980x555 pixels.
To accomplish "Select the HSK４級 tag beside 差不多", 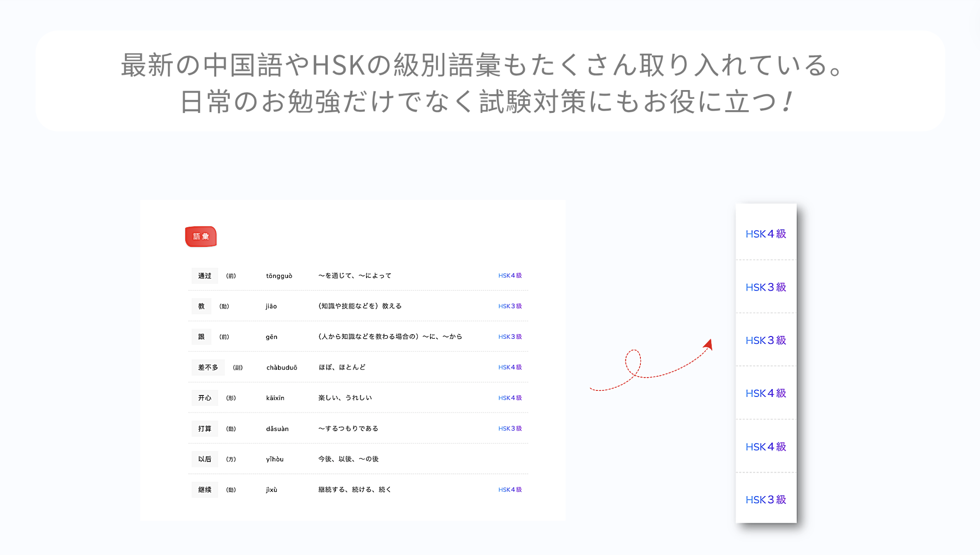I will click(510, 367).
